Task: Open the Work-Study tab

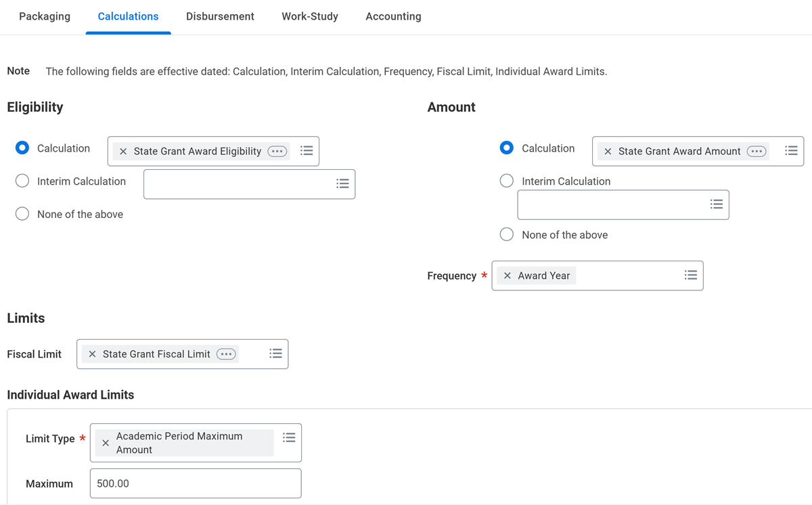Action: point(310,16)
